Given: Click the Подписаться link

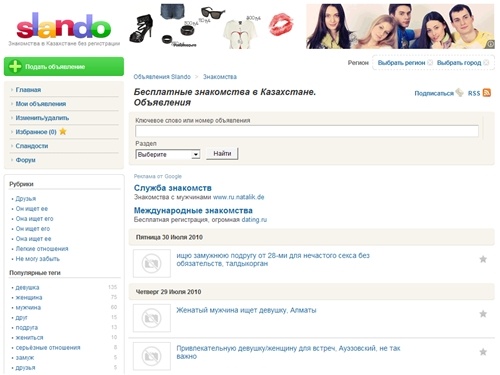Looking at the screenshot, I should tap(434, 93).
